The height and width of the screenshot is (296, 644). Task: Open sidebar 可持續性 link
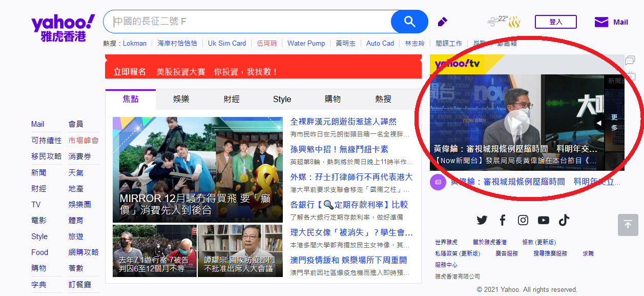pyautogui.click(x=46, y=141)
